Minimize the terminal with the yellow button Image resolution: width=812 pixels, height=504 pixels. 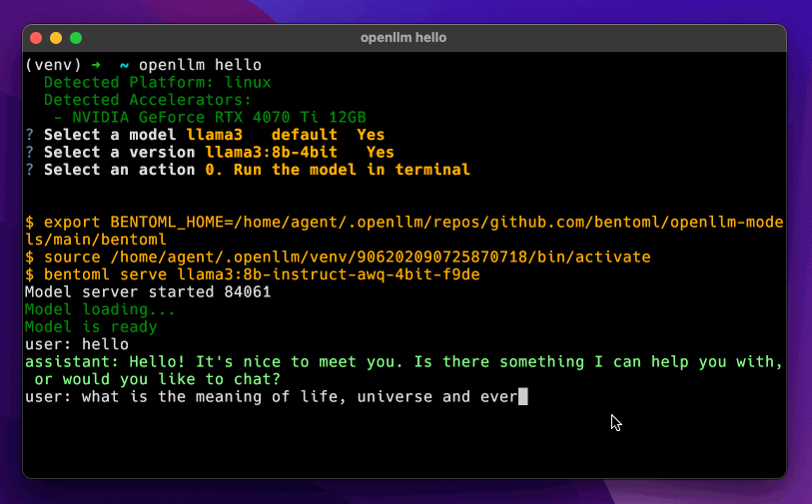(x=56, y=38)
